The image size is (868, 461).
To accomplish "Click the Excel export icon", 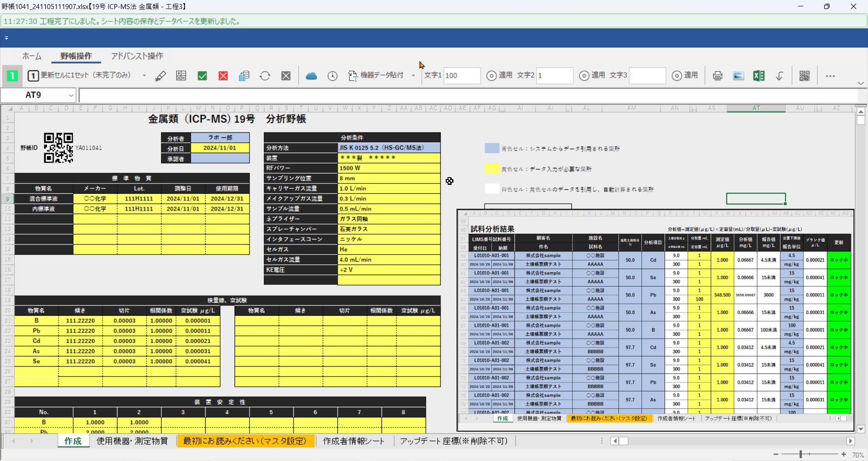I will (759, 76).
